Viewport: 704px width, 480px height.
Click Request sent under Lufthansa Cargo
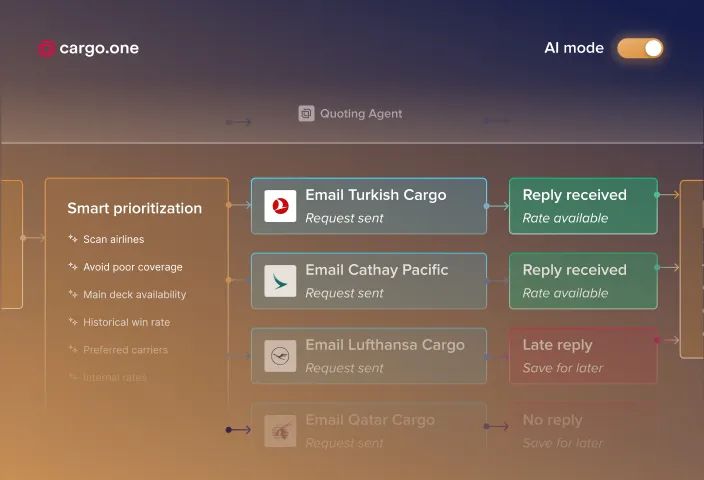point(344,368)
